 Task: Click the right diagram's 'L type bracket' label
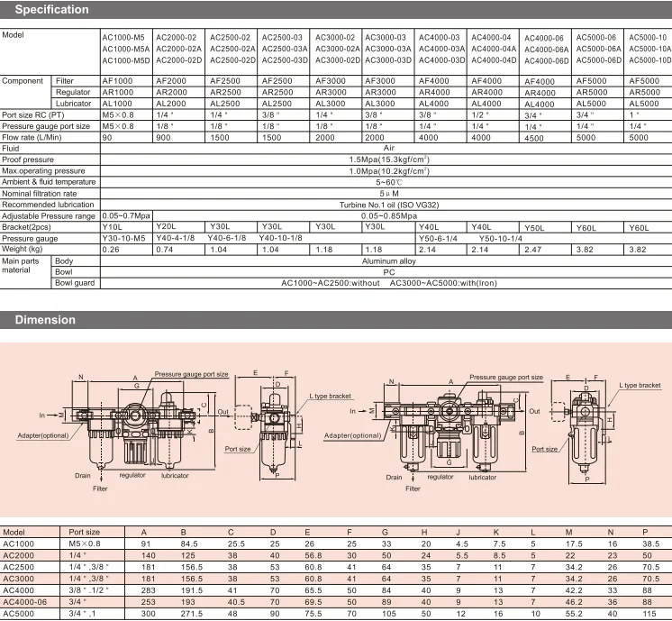[x=640, y=385]
